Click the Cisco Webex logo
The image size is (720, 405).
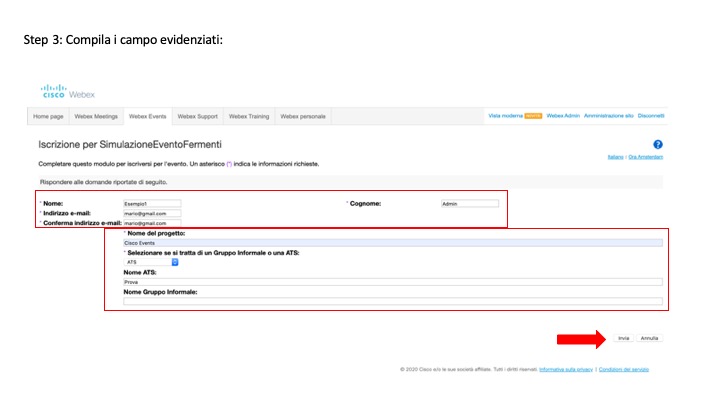point(68,91)
